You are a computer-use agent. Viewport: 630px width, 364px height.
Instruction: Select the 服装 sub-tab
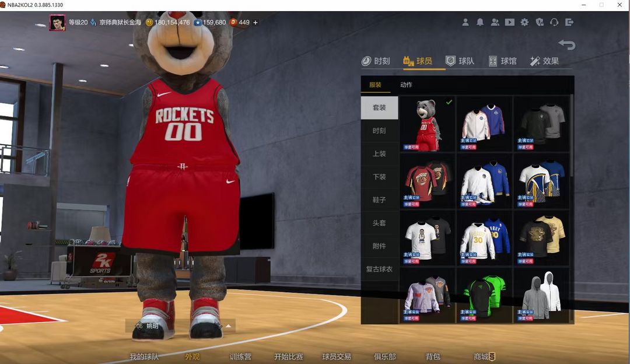(375, 85)
